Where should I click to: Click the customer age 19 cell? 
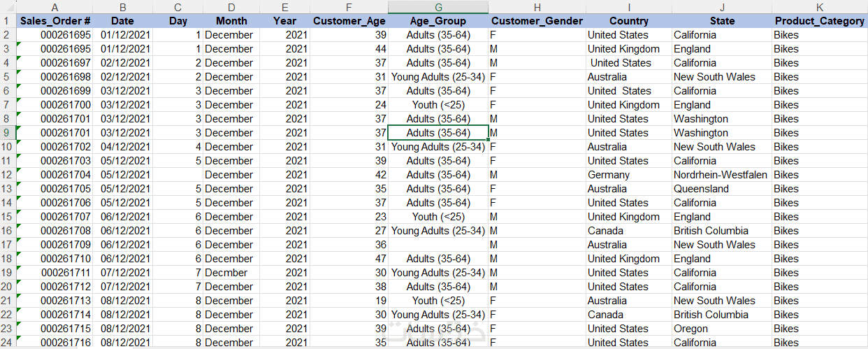point(349,301)
